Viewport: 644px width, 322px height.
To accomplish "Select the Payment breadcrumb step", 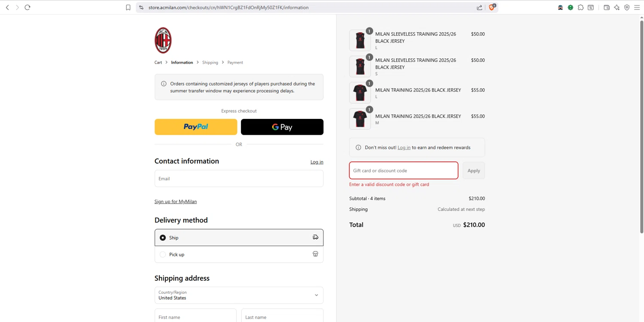I will click(x=235, y=62).
